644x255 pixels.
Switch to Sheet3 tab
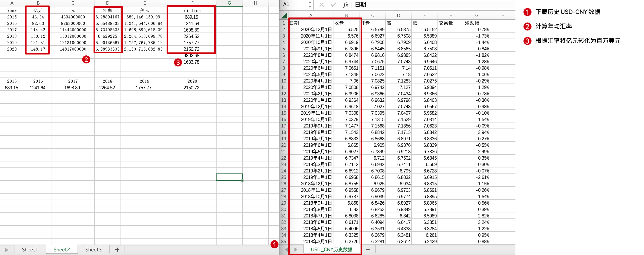[x=93, y=250]
